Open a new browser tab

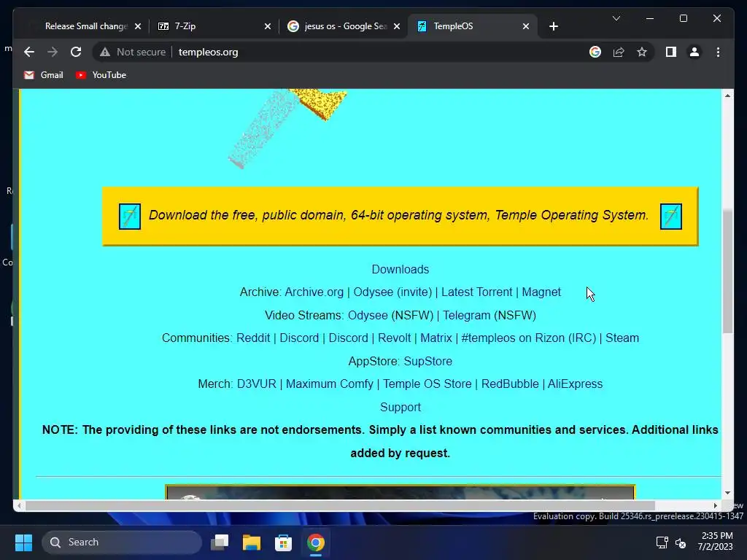(x=553, y=26)
